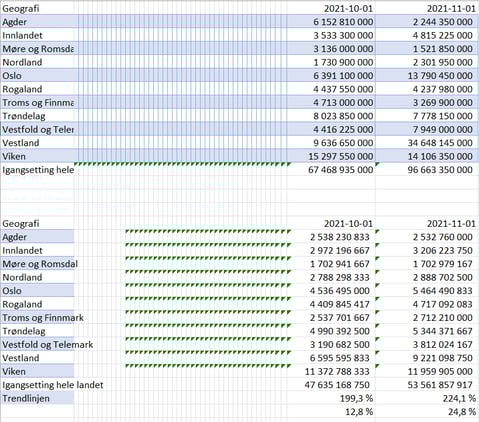Click the cell 1 702 979 167
479x422 pixels.
coord(443,264)
